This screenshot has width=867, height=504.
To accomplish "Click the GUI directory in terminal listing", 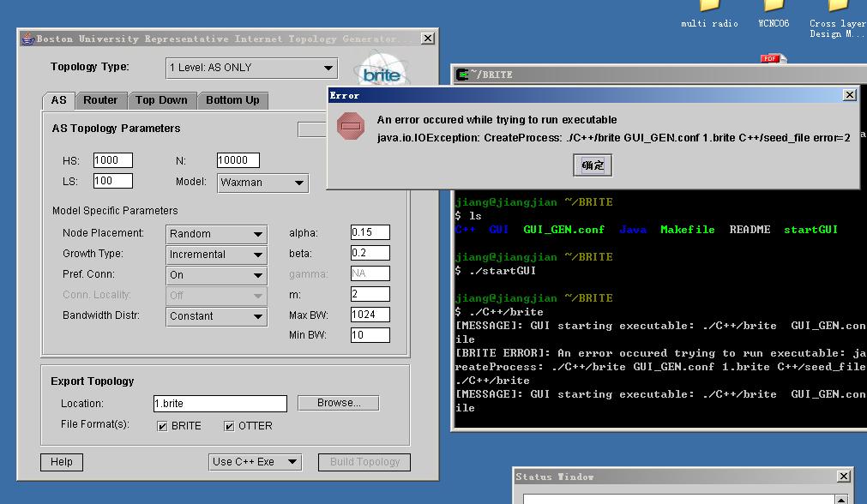I will [x=499, y=230].
